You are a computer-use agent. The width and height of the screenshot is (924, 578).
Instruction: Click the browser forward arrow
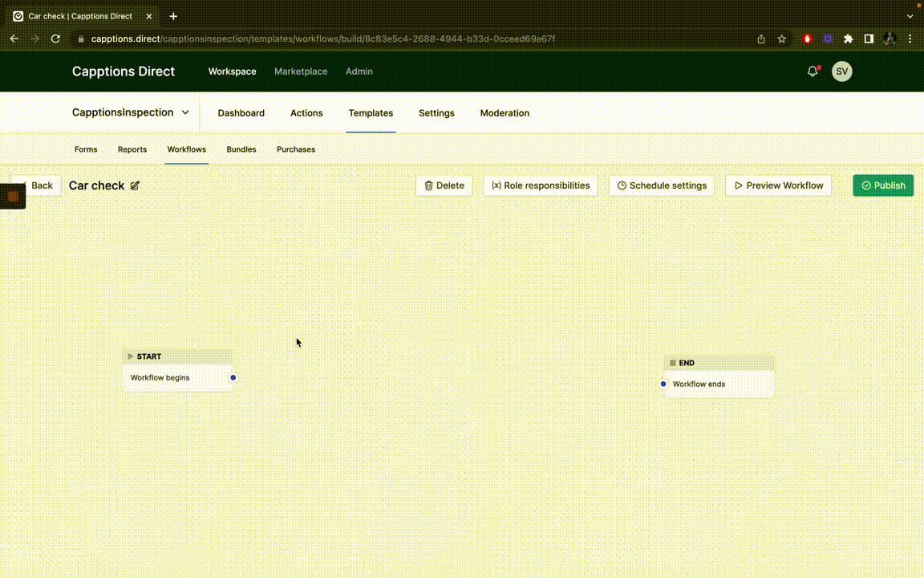point(34,39)
